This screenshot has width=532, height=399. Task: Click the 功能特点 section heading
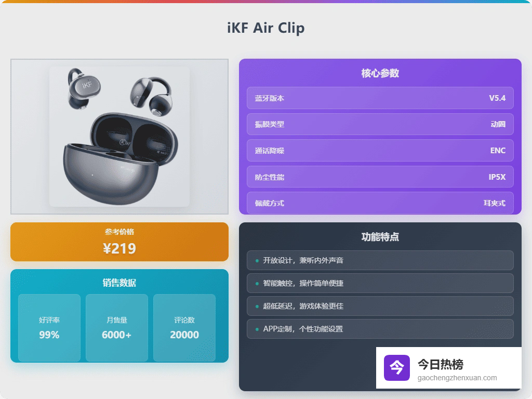point(380,237)
